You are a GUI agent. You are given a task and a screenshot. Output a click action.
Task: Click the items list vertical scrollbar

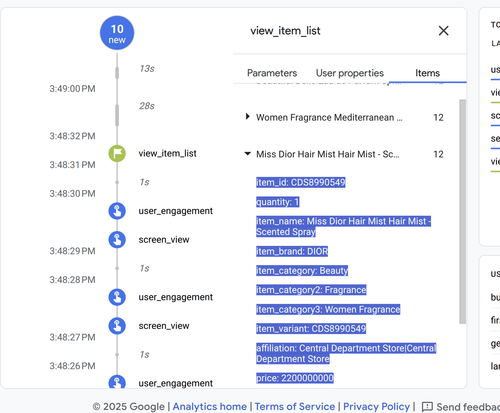[462, 211]
